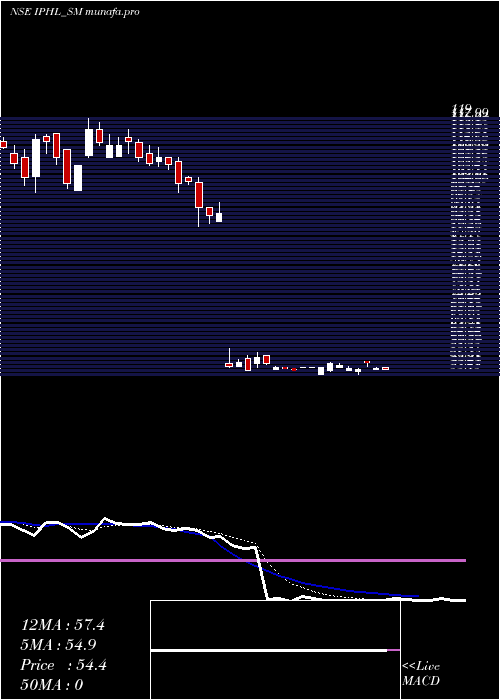Click the pink horizontal line in the lower chart
500x700 pixels.
(x=233, y=560)
